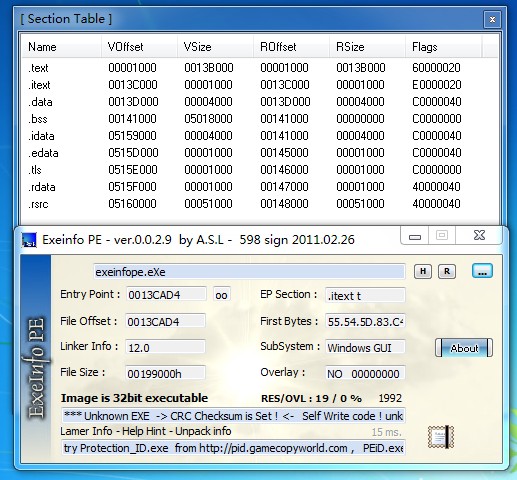Click the 'Unknown EXE' detection result line
This screenshot has width=517, height=480.
233,416
